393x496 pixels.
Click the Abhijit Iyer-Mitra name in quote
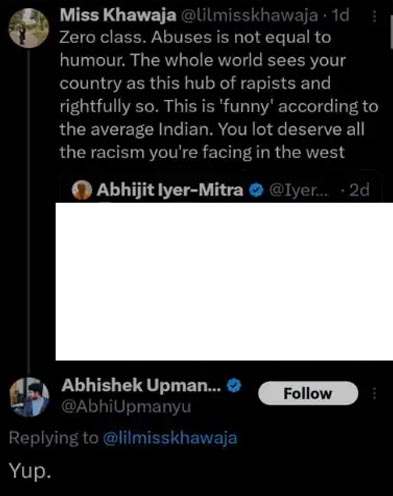click(170, 190)
